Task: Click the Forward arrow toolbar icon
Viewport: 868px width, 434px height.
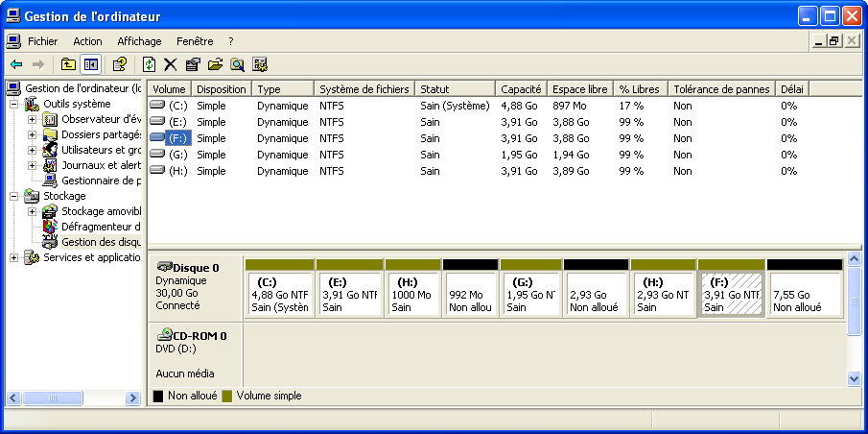Action: coord(38,65)
